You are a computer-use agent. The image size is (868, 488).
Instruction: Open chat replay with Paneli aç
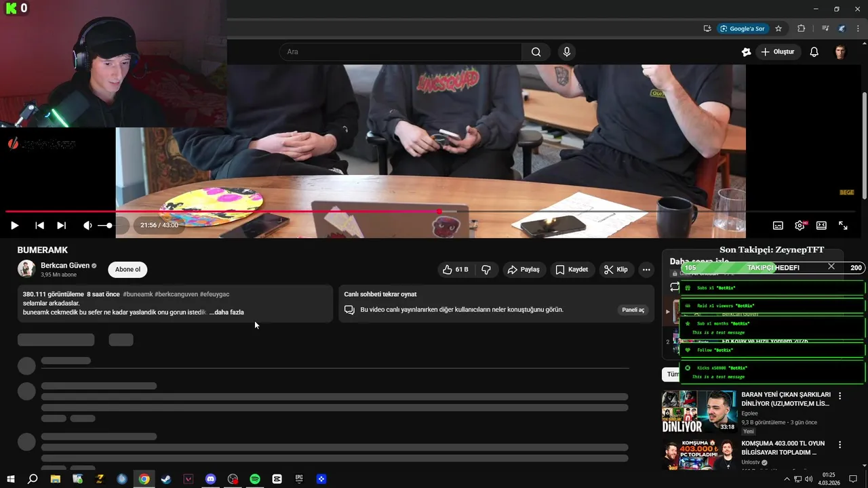click(x=633, y=310)
